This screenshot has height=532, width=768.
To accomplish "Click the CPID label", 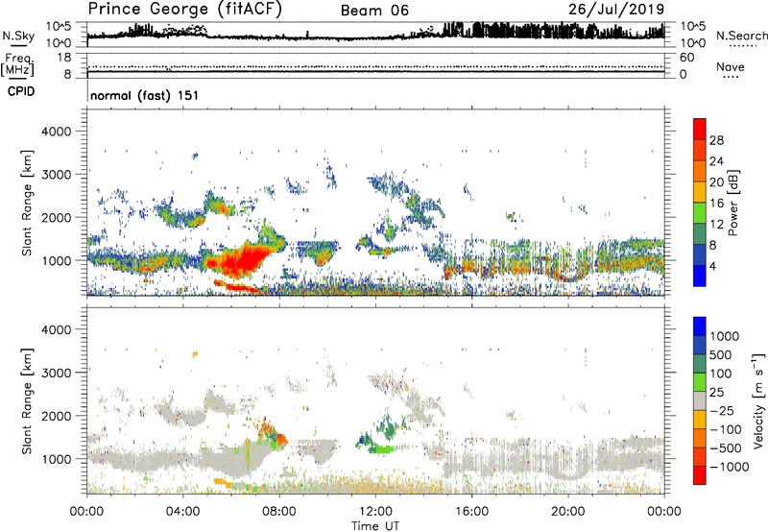I will [x=21, y=91].
